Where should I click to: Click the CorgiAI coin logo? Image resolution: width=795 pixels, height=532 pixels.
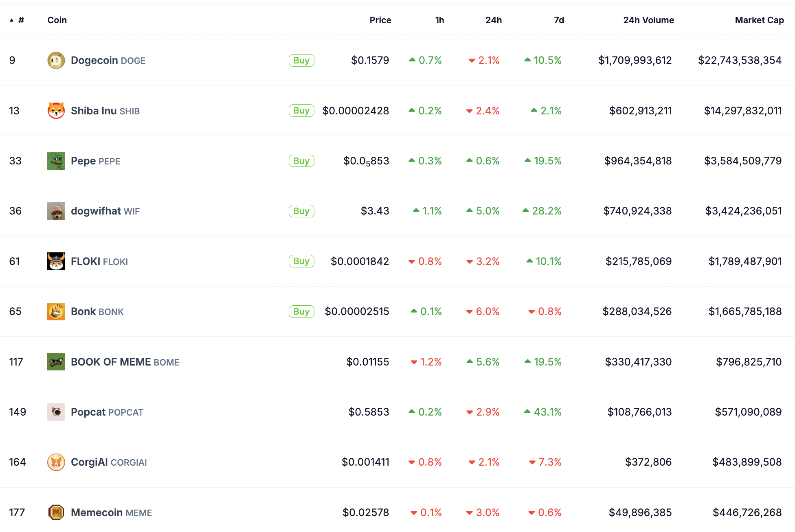(x=56, y=462)
